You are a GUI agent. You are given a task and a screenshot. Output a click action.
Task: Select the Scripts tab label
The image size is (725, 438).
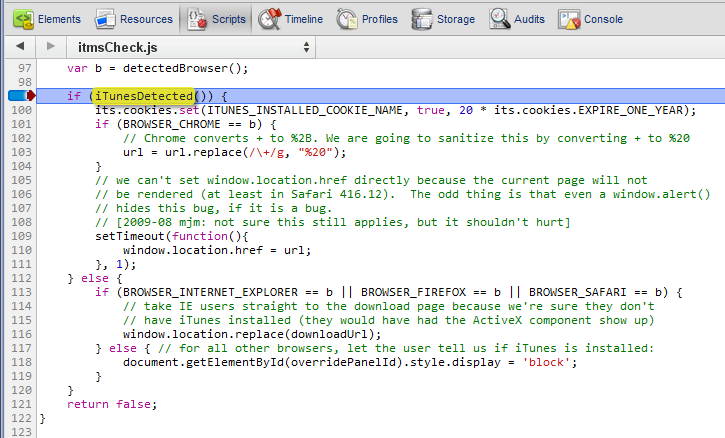click(x=229, y=19)
